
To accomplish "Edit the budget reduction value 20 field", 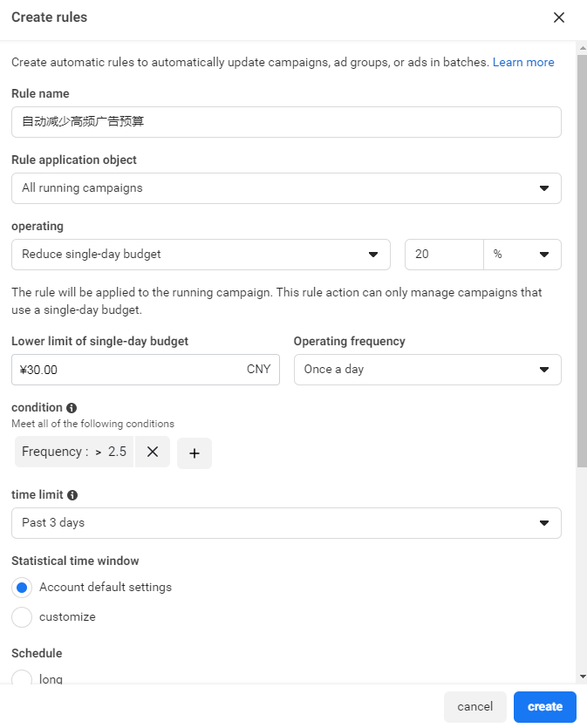I will click(444, 255).
